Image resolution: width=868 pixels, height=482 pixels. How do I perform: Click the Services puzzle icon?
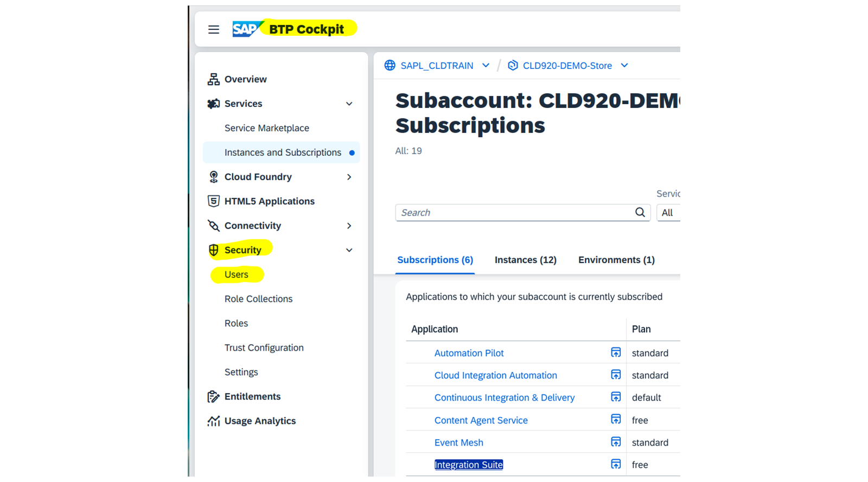(214, 104)
